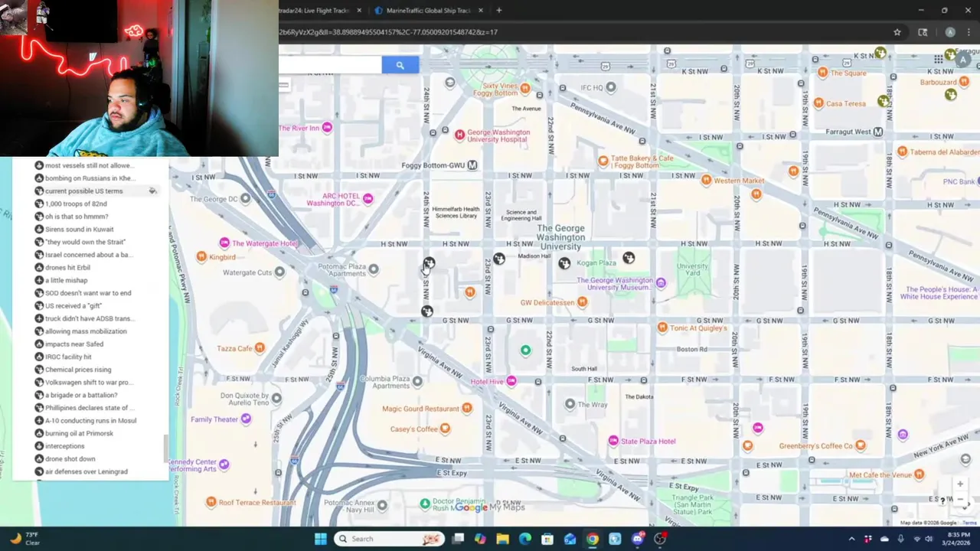
Task: Open File Explorer from the taskbar
Action: point(502,539)
